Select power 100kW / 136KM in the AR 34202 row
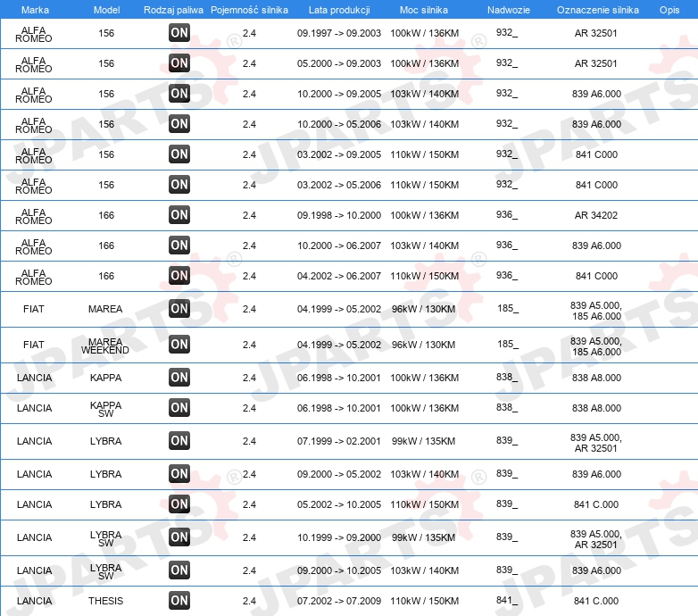 click(x=425, y=215)
